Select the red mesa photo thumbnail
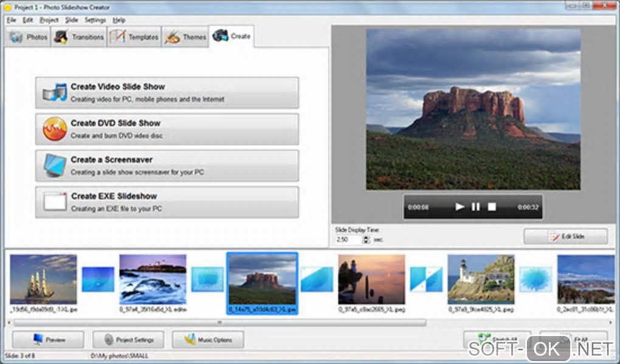 coord(262,280)
